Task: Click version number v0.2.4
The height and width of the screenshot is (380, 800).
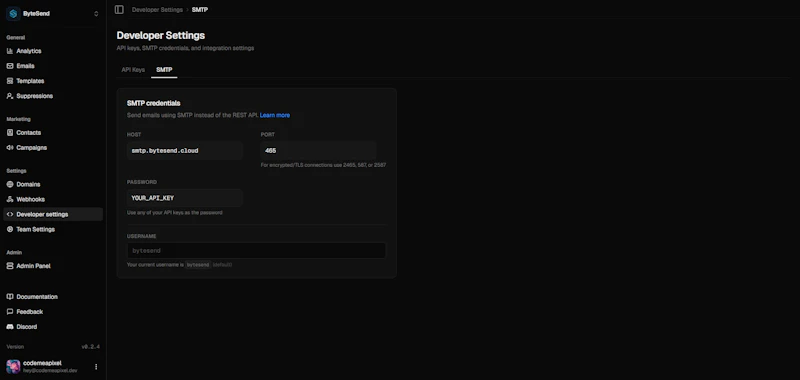Action: point(91,347)
